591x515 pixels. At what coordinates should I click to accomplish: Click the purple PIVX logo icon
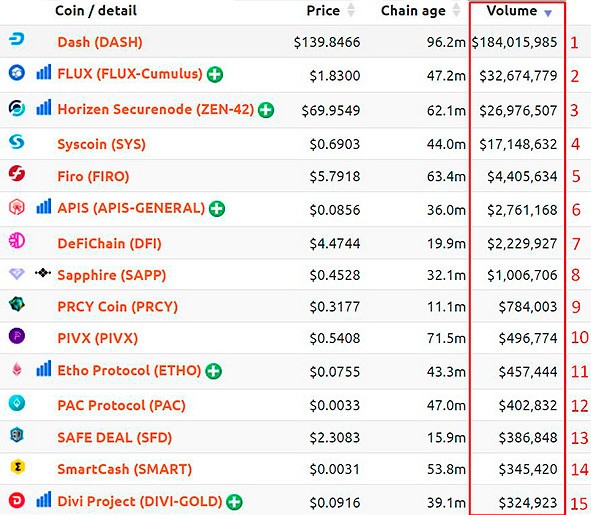pyautogui.click(x=17, y=336)
